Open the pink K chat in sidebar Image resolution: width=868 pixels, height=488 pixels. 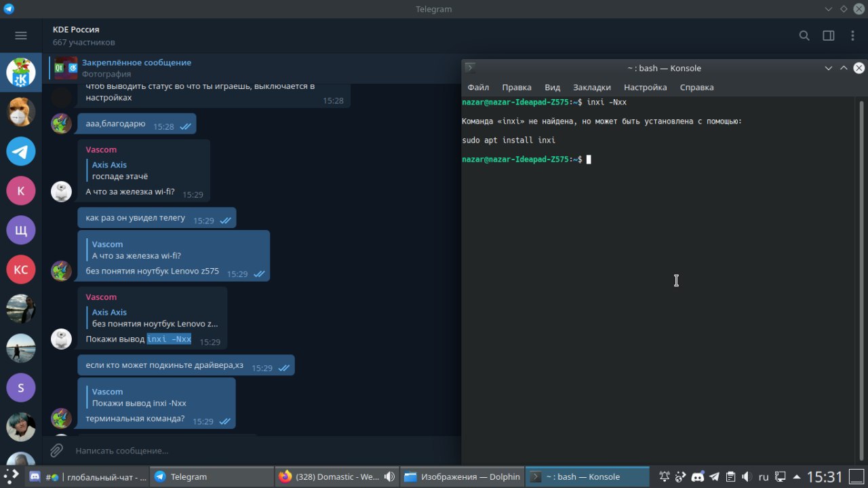[21, 191]
